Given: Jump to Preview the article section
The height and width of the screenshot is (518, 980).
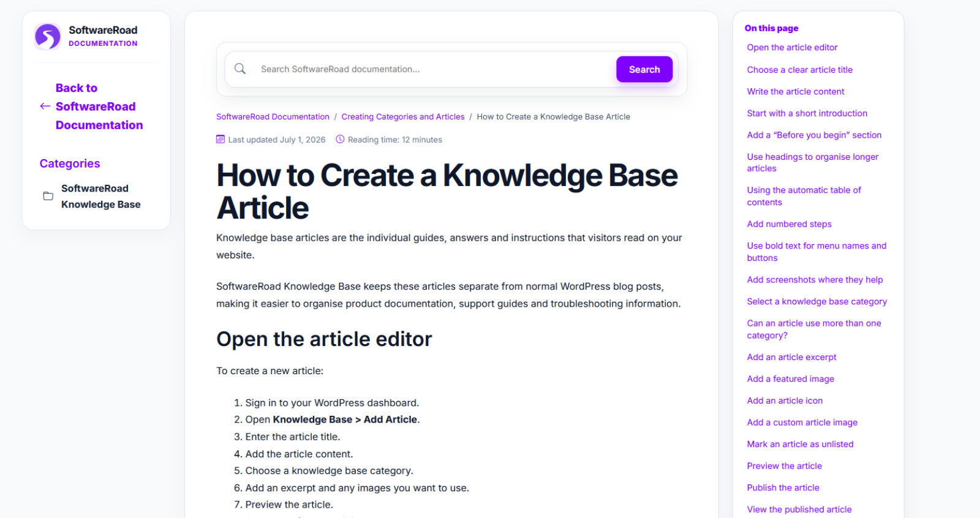Looking at the screenshot, I should (784, 466).
